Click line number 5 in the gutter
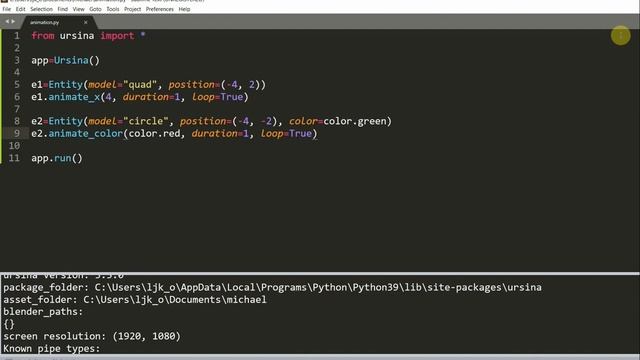This screenshot has height=360, width=640. pos(17,84)
